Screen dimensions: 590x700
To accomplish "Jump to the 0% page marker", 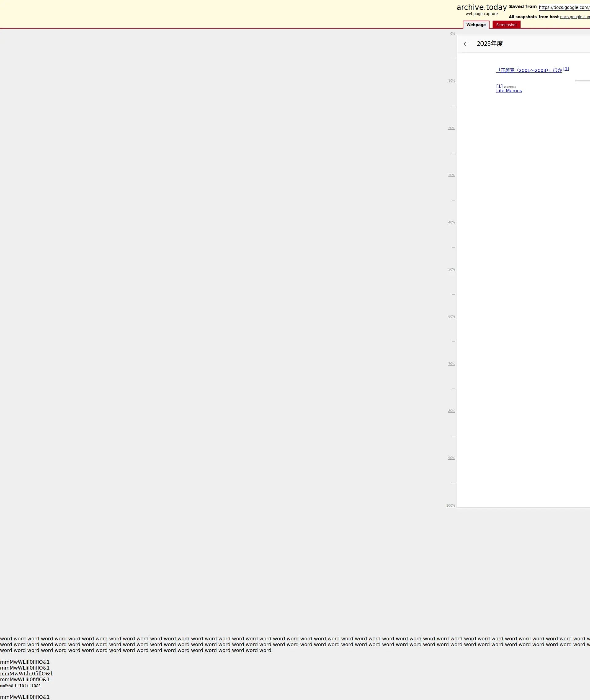I will tap(452, 34).
